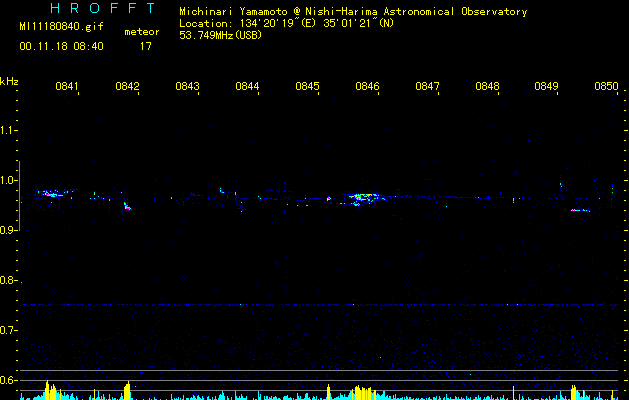Click the 0.6 kHz axis label
Screen dimensions: 629x400
[x=8, y=380]
